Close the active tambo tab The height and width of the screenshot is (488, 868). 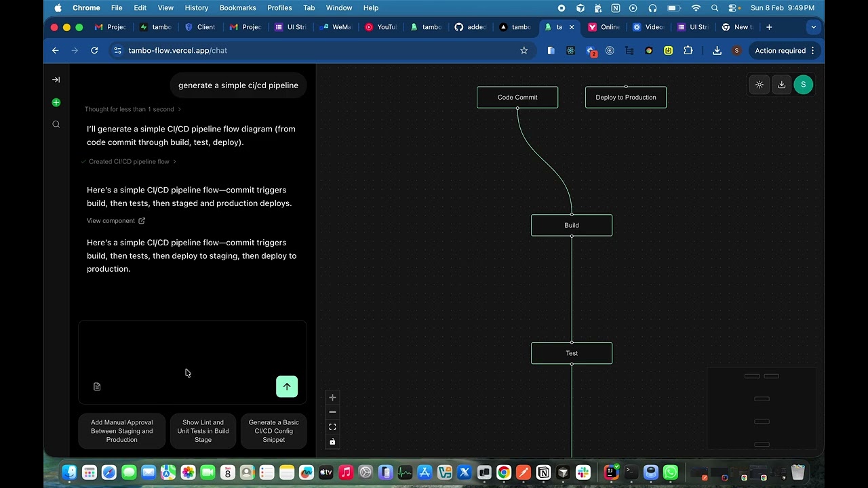point(572,27)
